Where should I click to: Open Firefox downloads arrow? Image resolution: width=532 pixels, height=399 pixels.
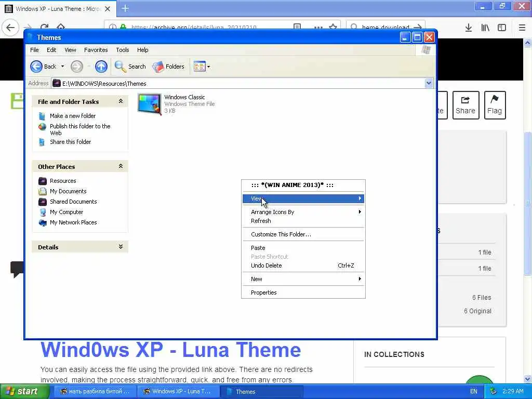pos(468,28)
